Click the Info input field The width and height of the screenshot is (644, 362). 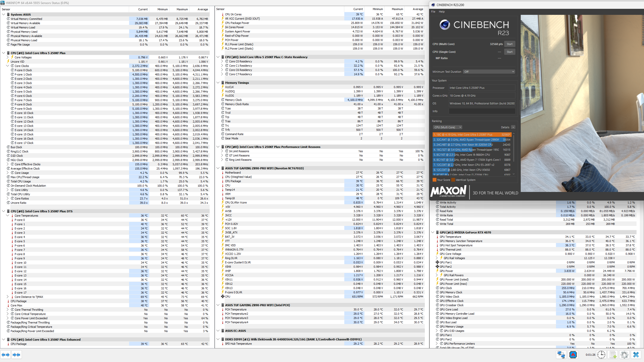point(482,111)
